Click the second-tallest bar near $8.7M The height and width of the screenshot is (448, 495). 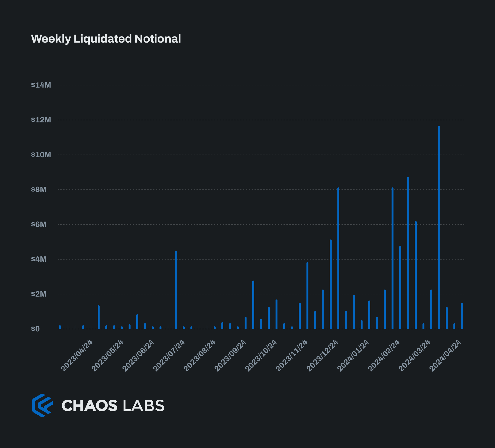(x=408, y=253)
